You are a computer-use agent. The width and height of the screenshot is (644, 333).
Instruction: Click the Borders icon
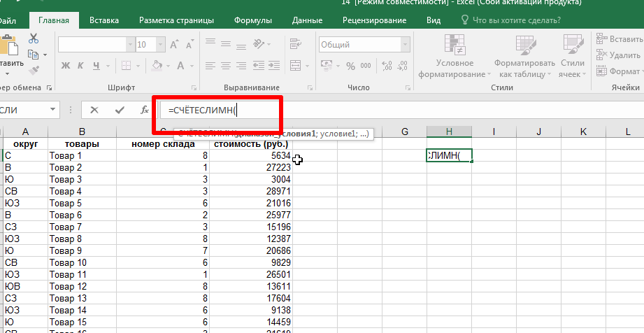click(x=126, y=65)
